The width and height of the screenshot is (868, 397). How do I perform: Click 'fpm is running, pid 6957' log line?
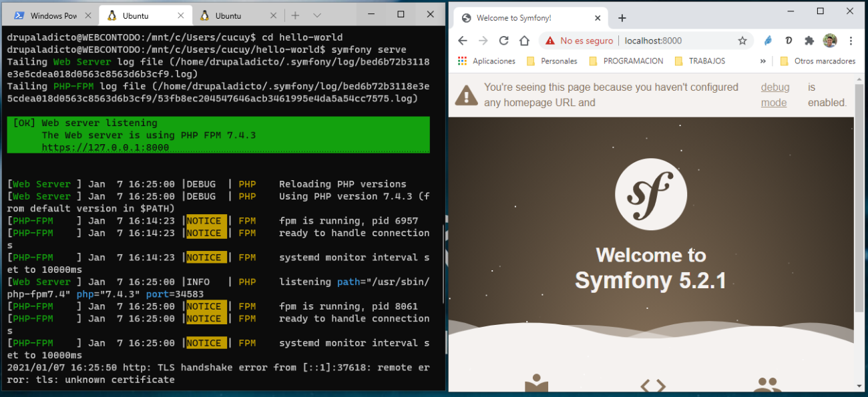click(x=349, y=221)
